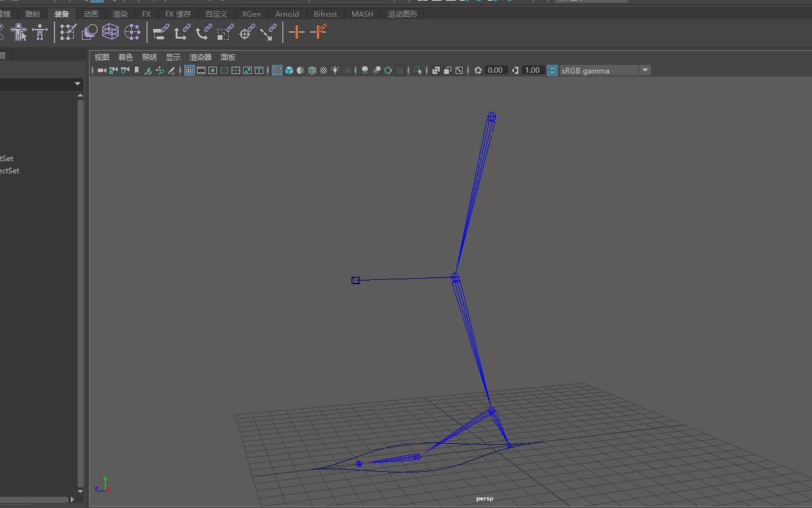Open the 照明 panel menu

(149, 57)
